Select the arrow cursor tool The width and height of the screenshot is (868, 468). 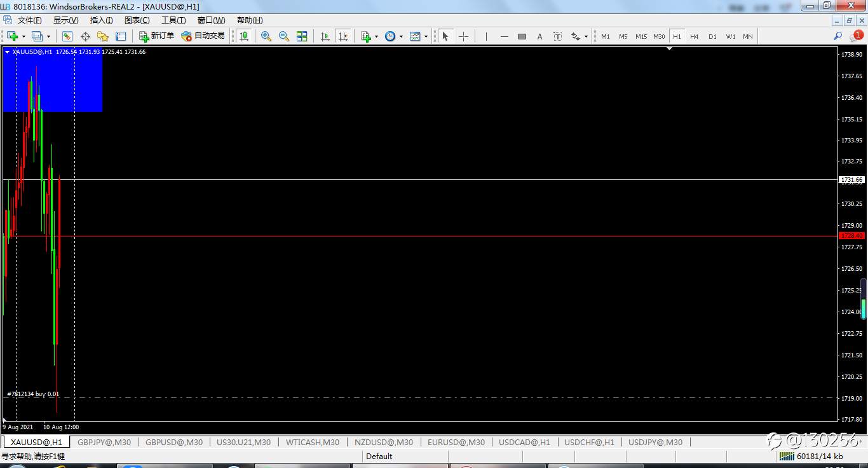click(445, 36)
